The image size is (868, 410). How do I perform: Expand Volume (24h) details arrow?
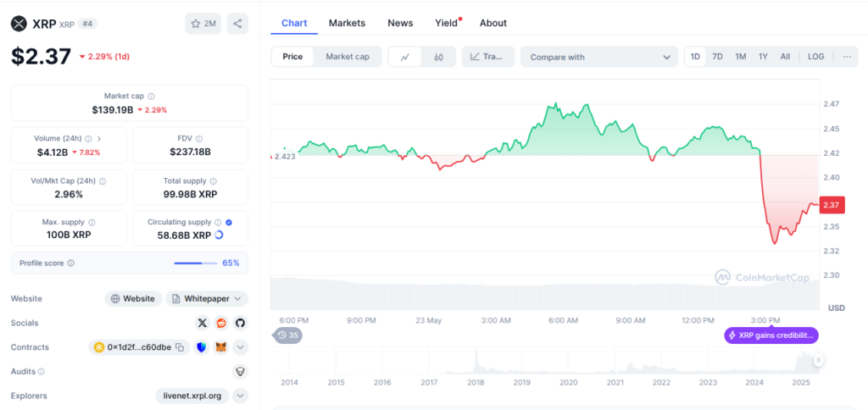click(99, 139)
